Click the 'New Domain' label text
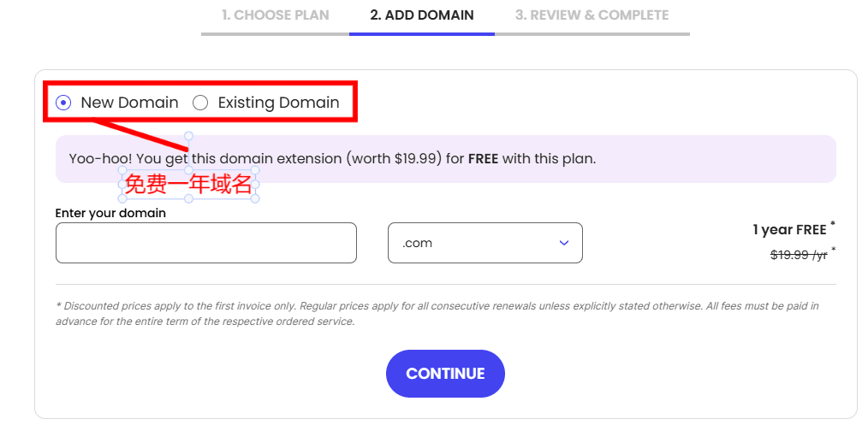Screen dimensions: 868x425 click(129, 103)
